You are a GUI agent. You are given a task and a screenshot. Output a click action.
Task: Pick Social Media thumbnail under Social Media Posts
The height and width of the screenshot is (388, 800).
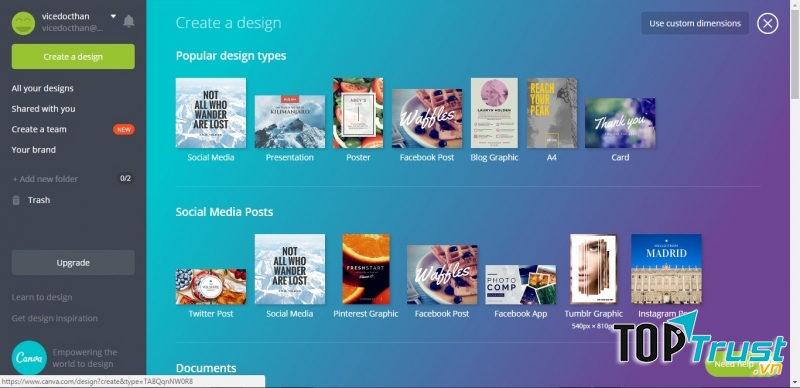click(x=290, y=269)
